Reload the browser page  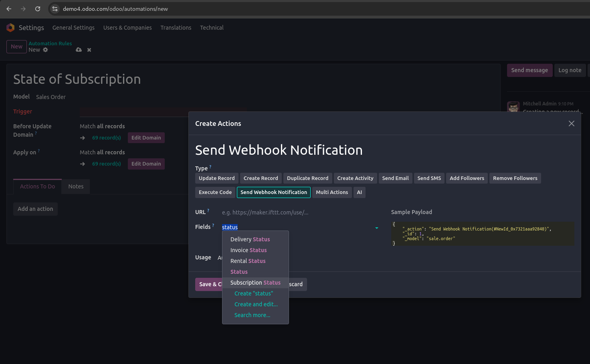click(38, 9)
